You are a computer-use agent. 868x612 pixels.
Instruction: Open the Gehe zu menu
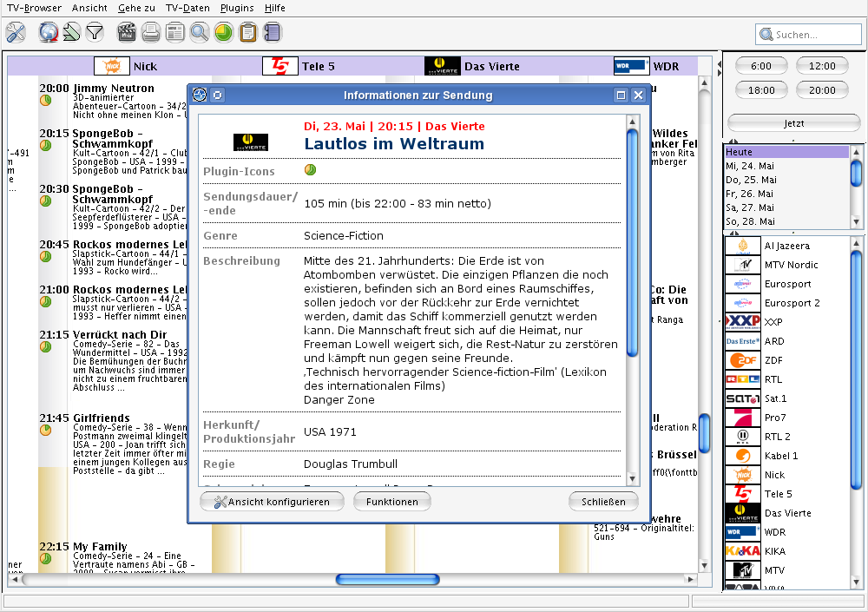tap(137, 8)
